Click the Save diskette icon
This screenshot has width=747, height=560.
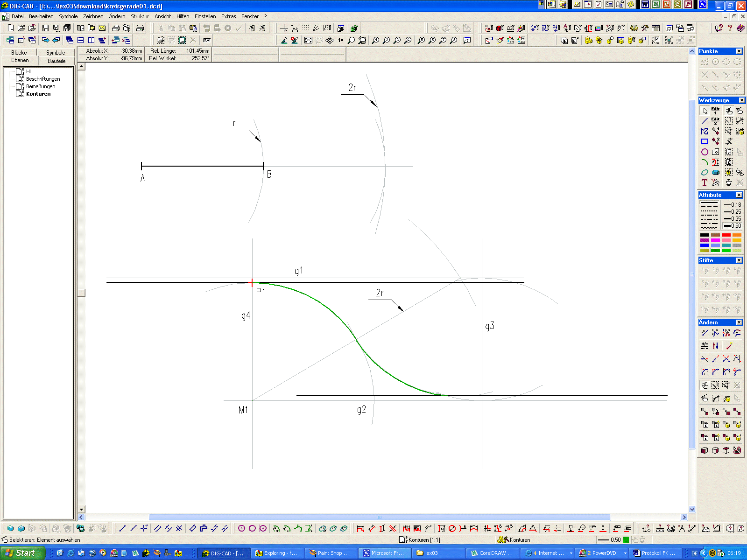(45, 28)
